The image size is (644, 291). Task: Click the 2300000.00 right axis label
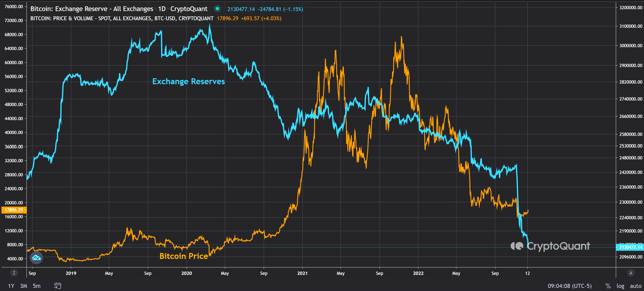[630, 202]
